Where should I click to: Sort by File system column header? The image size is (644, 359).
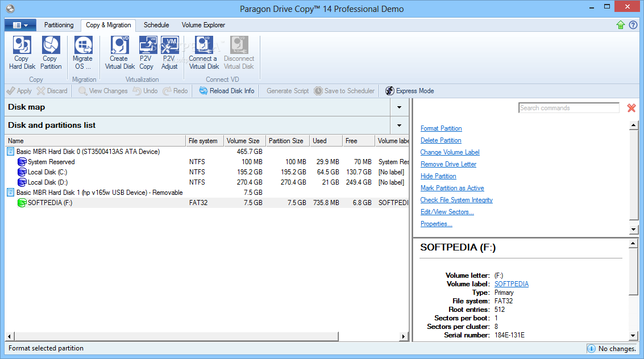205,141
